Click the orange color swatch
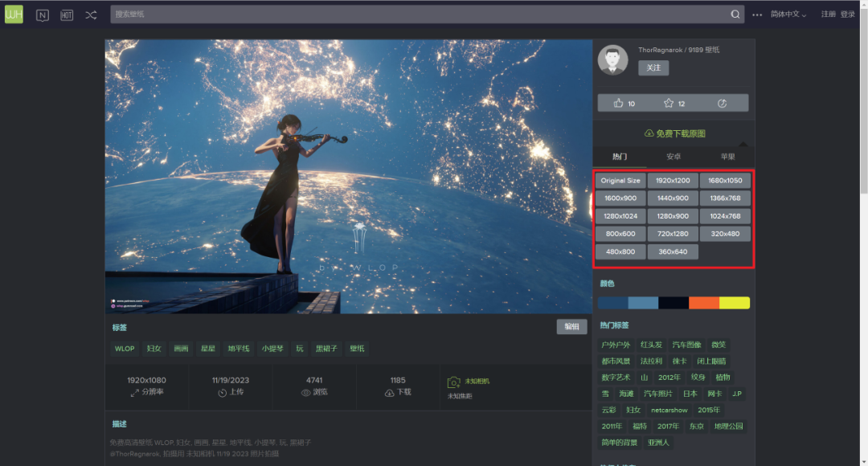 point(704,303)
